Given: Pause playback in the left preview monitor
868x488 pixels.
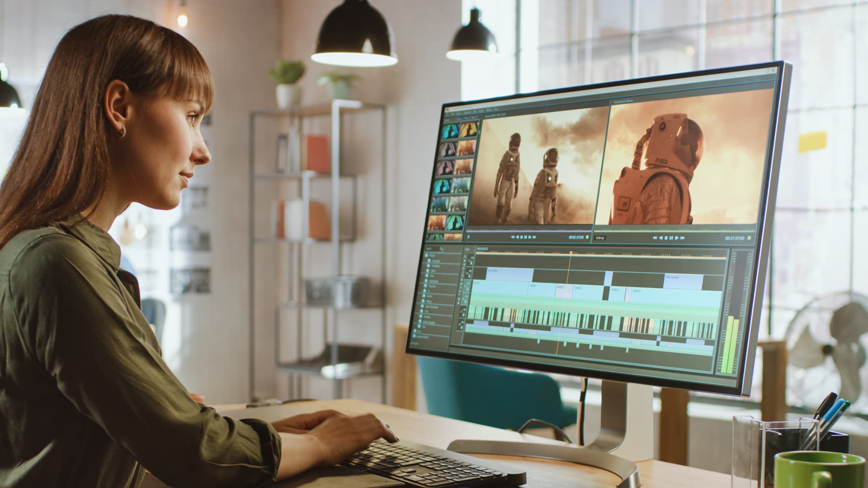Looking at the screenshot, I should click(525, 237).
